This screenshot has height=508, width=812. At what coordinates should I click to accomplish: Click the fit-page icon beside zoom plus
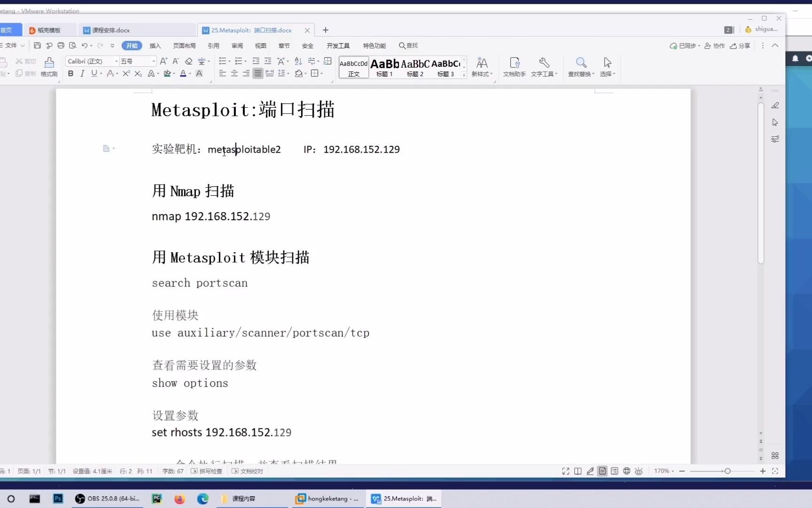[x=775, y=471]
